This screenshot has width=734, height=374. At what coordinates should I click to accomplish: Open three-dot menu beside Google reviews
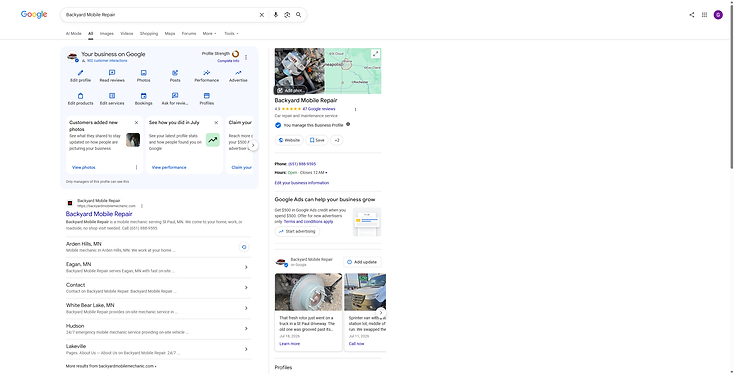click(355, 110)
